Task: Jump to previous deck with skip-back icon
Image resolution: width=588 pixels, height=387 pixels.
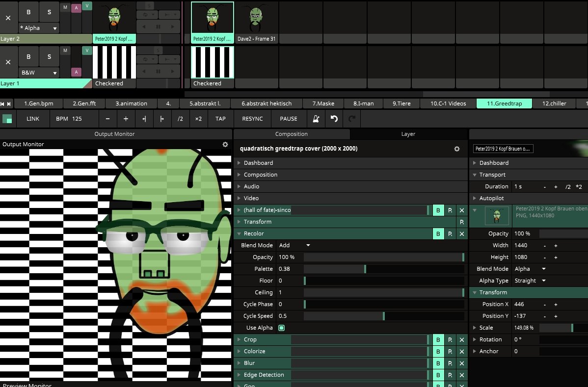Action: point(3,103)
